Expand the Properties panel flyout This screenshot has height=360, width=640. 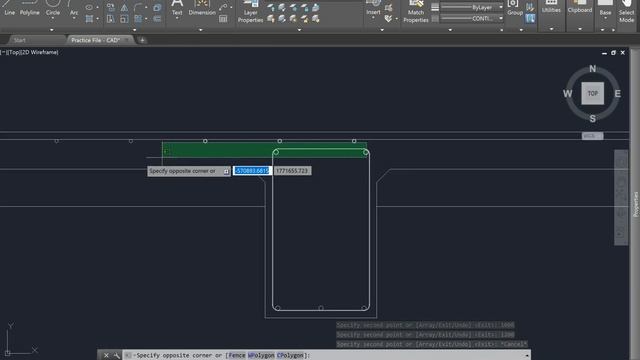pos(450,30)
